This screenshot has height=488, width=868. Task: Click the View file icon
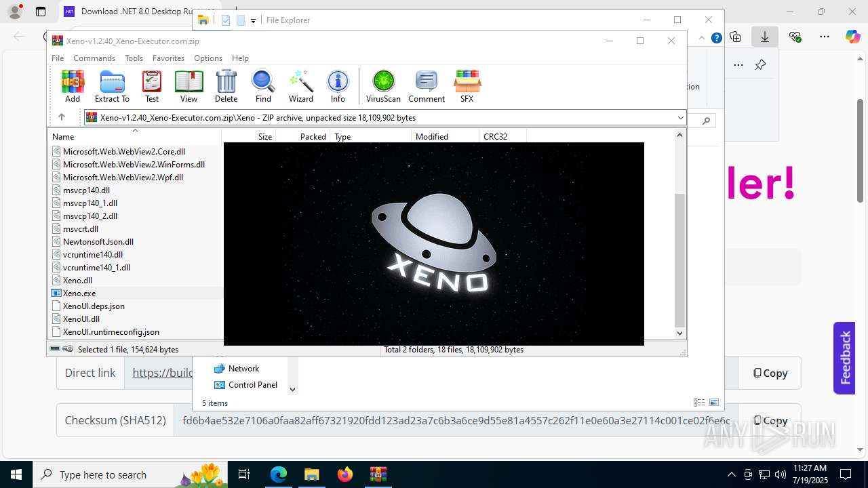(189, 86)
